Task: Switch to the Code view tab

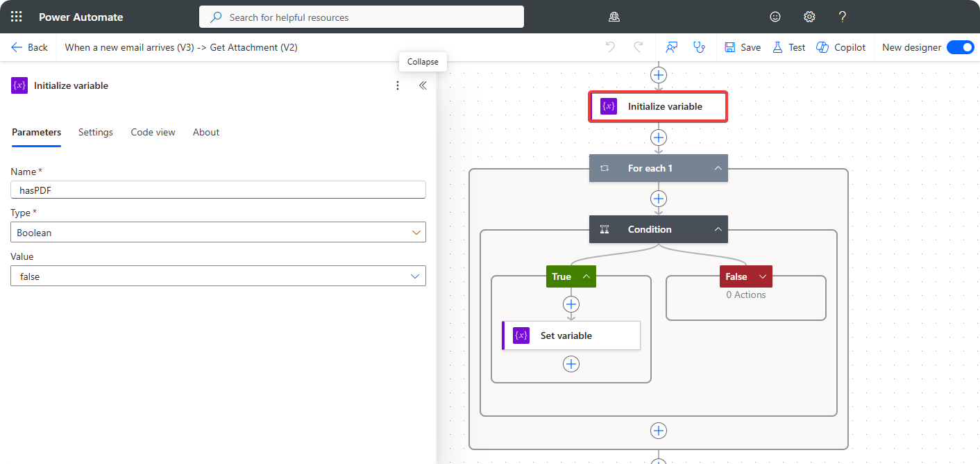Action: [153, 132]
